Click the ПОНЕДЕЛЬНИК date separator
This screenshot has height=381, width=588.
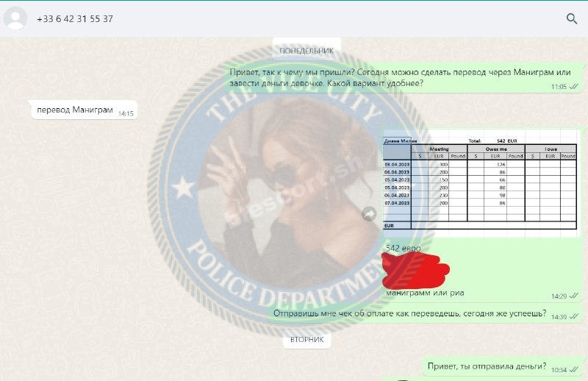point(306,51)
